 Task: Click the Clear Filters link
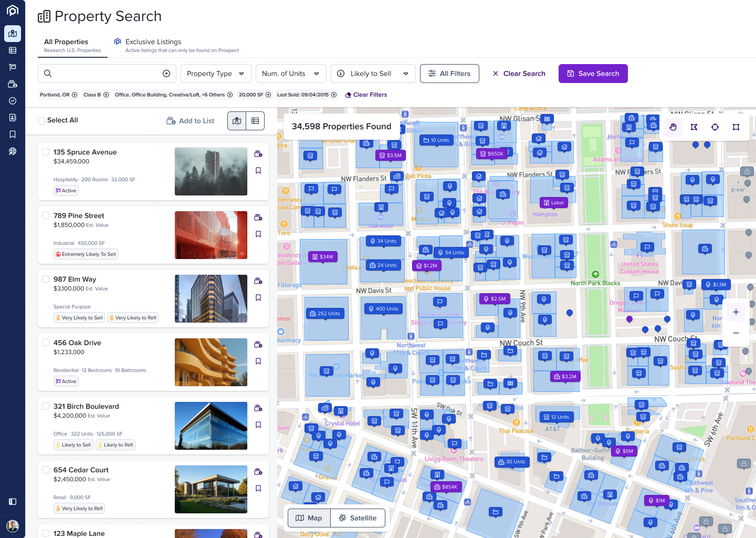[366, 95]
